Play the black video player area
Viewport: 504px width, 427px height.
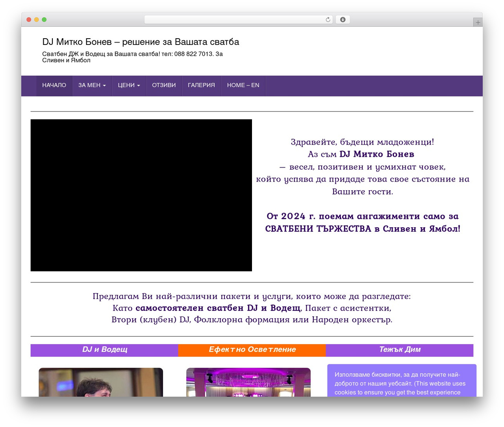[x=141, y=195]
